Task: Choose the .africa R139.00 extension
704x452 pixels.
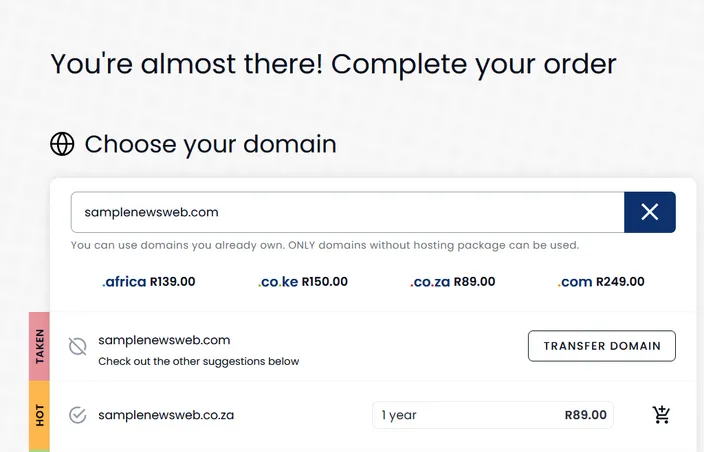Action: coord(149,282)
